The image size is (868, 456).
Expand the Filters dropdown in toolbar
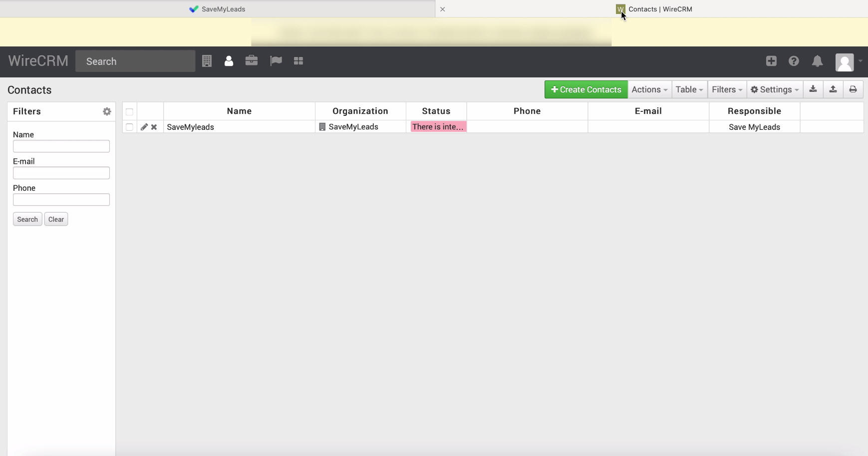[727, 89]
